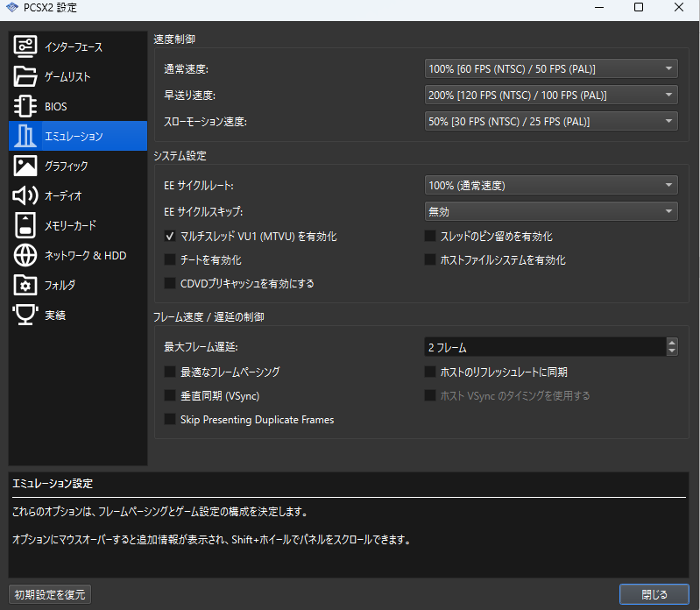Click the エミュレーション設定 description title
The width and height of the screenshot is (700, 610).
point(53,484)
